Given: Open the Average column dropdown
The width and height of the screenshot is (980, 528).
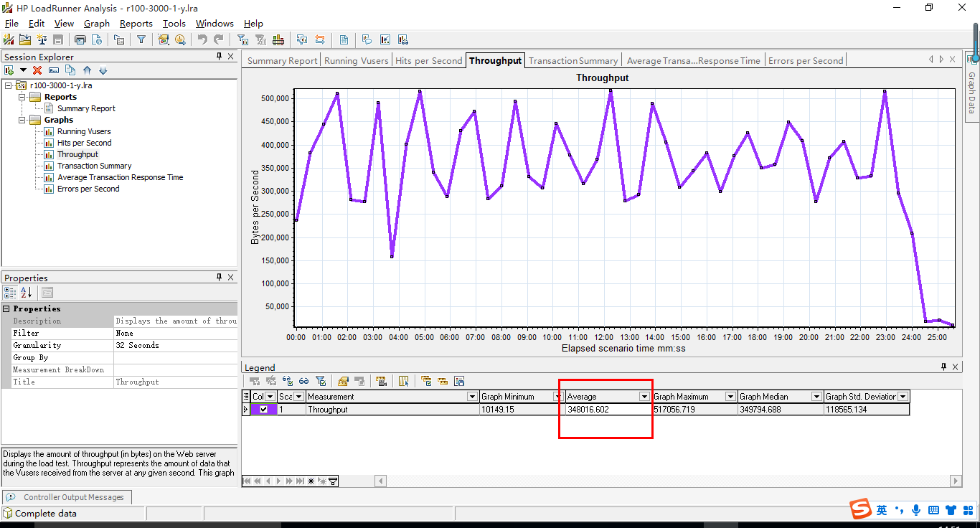Looking at the screenshot, I should click(x=644, y=397).
